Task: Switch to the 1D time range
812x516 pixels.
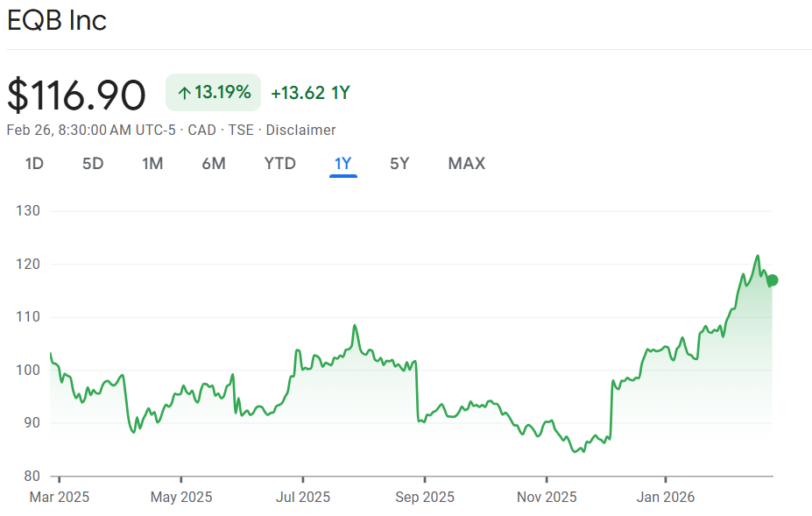Action: click(34, 164)
